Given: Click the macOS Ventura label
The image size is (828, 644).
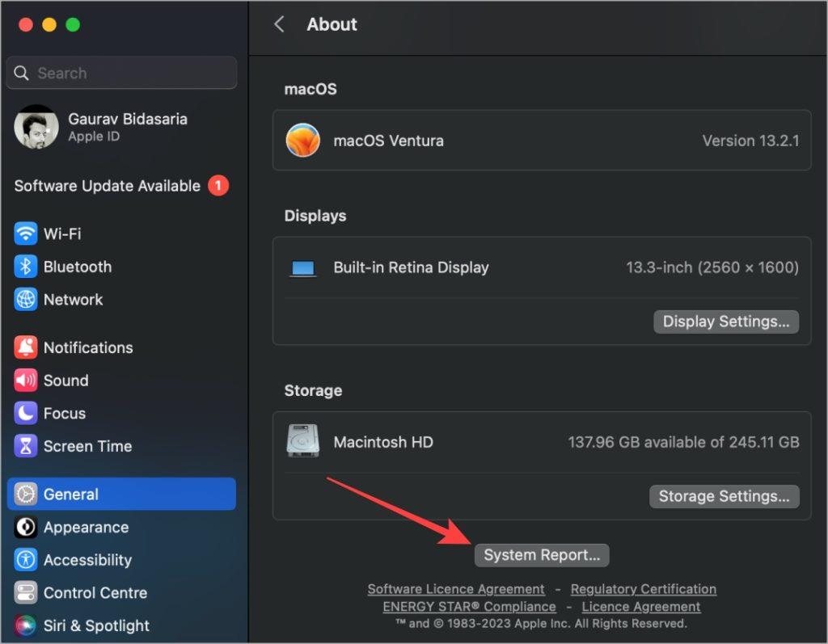Looking at the screenshot, I should [388, 141].
